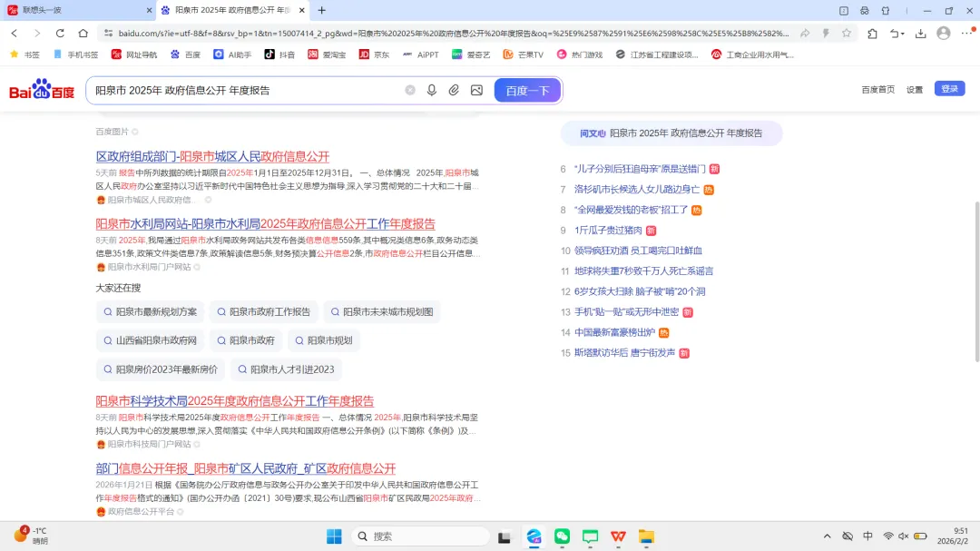Attach a file via paperclip icon

tap(454, 90)
